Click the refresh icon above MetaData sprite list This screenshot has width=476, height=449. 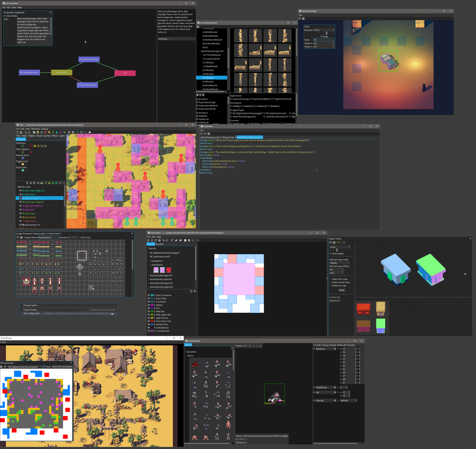(x=232, y=348)
